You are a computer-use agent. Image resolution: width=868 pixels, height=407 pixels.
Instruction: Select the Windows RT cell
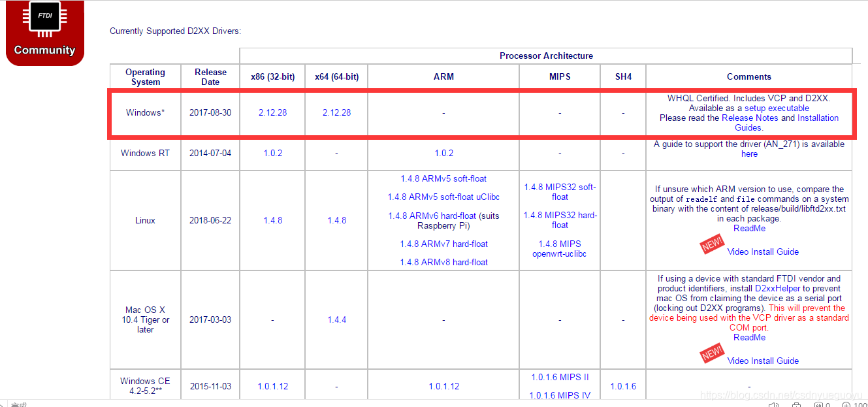pyautogui.click(x=145, y=153)
